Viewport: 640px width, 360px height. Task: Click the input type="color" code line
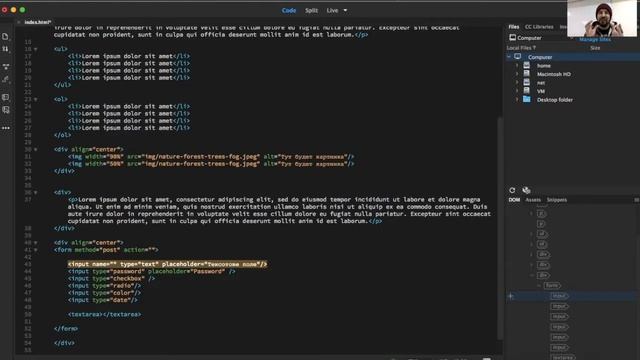[104, 293]
